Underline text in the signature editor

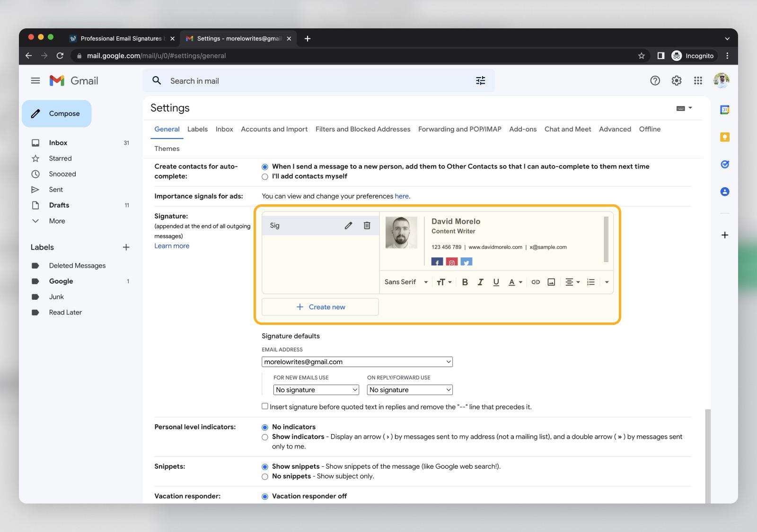[496, 281]
